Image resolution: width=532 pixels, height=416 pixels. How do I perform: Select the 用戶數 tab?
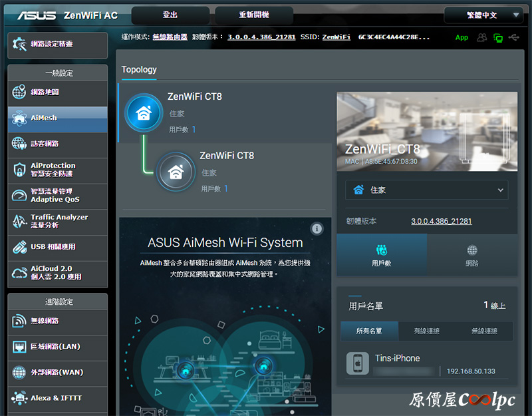382,255
